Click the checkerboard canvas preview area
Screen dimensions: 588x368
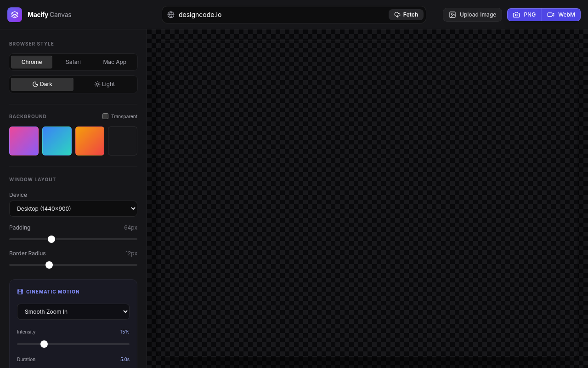pos(367,199)
